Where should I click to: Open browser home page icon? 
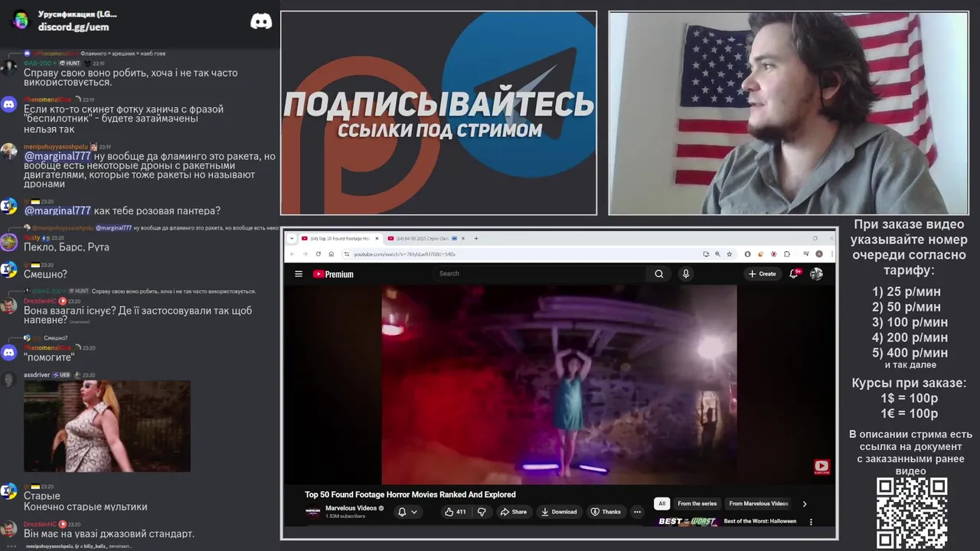point(331,254)
